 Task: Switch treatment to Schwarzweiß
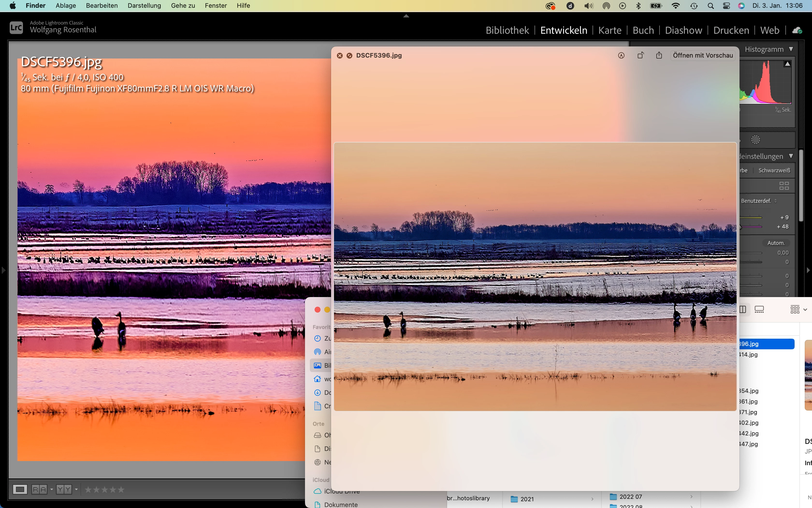pos(774,170)
